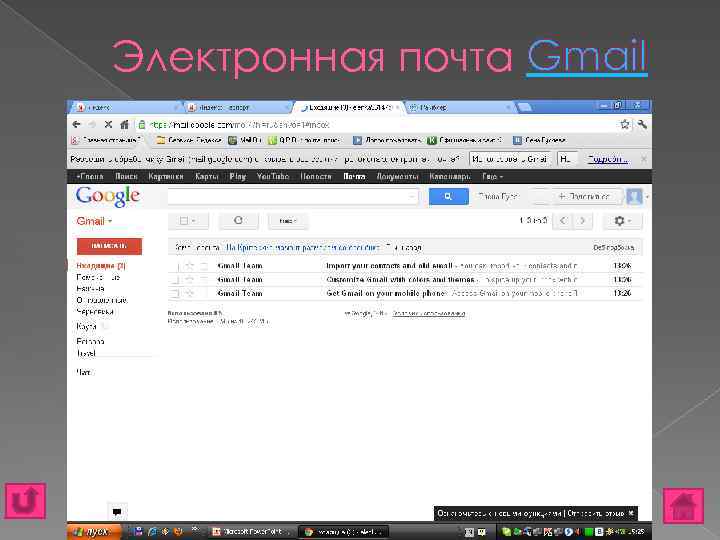Open 'Карты' in the Google bar
This screenshot has height=540, width=720.
pyautogui.click(x=206, y=176)
